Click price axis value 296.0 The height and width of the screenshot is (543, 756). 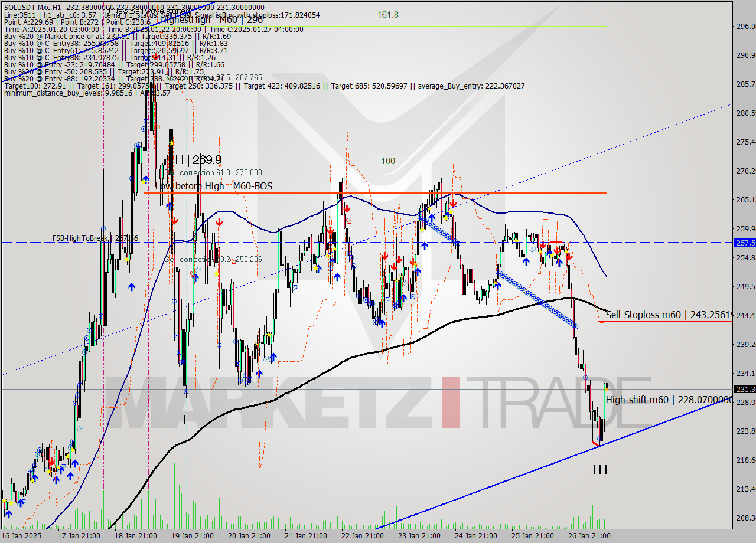pos(745,26)
